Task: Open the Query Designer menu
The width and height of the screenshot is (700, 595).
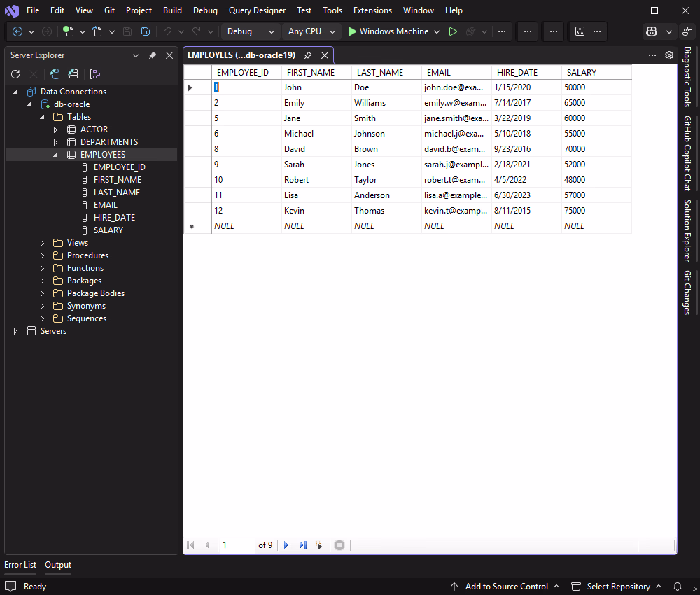Action: (x=257, y=10)
